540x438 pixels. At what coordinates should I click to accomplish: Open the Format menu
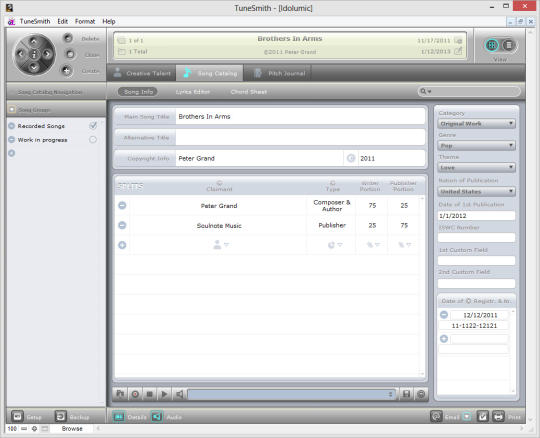coord(85,21)
